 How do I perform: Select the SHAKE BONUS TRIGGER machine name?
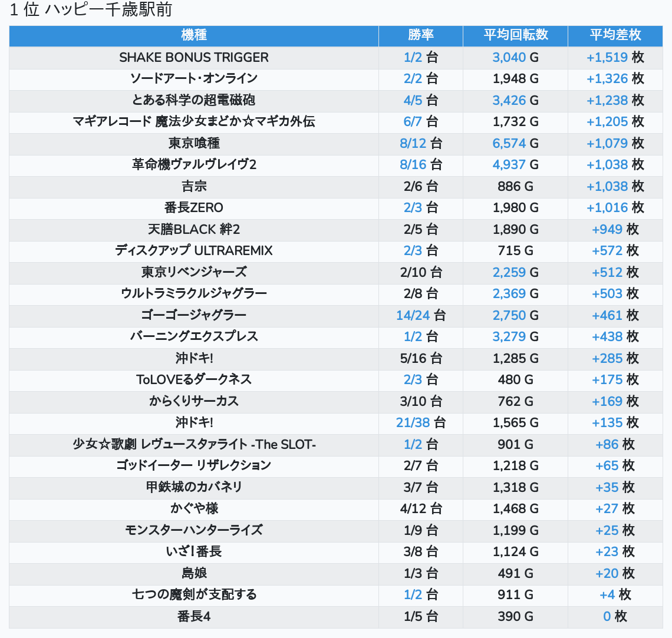coord(194,57)
